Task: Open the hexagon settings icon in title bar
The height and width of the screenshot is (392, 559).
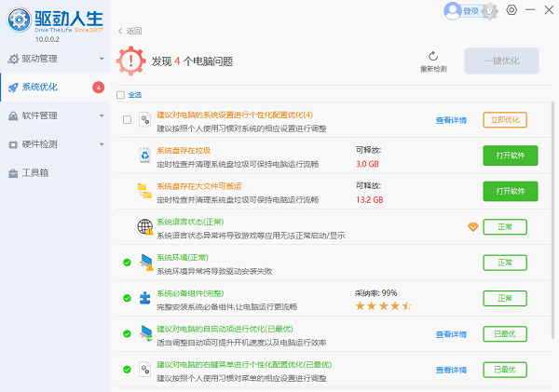Action: [511, 10]
